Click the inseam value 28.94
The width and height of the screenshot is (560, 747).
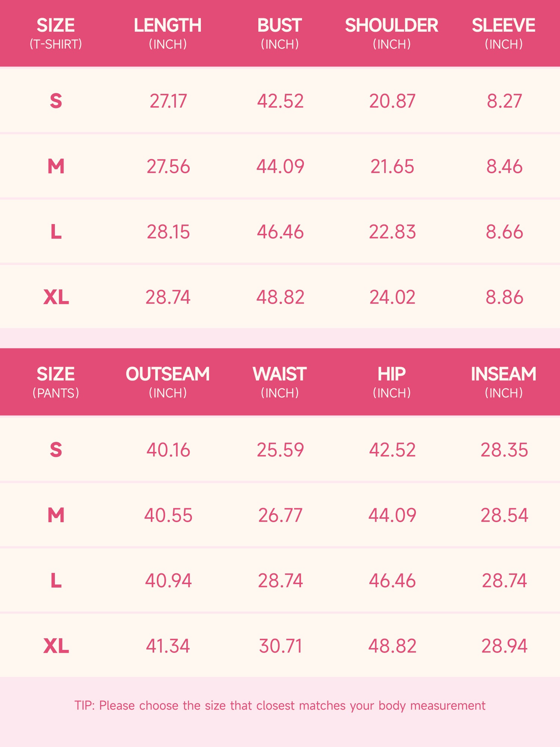pos(504,646)
